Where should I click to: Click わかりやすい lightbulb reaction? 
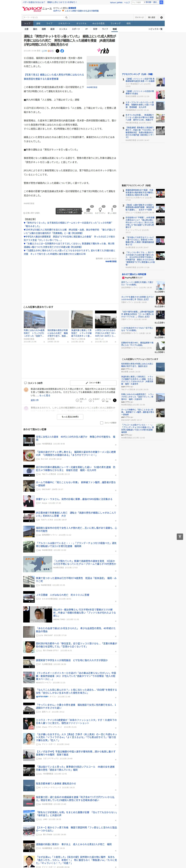[x=100, y=210]
